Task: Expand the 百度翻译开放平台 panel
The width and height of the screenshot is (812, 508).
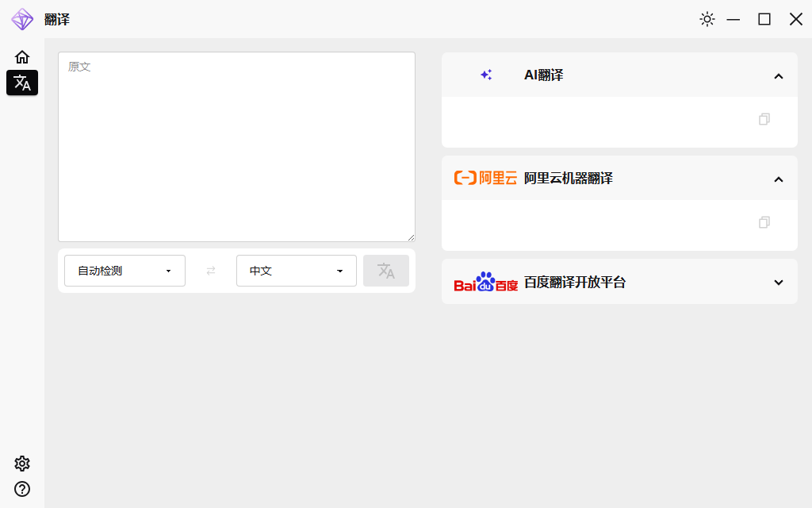Action: click(x=779, y=283)
